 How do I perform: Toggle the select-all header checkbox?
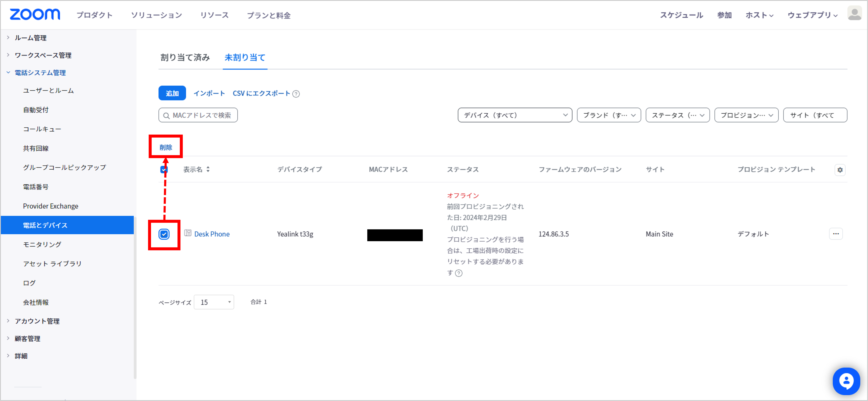pyautogui.click(x=164, y=169)
